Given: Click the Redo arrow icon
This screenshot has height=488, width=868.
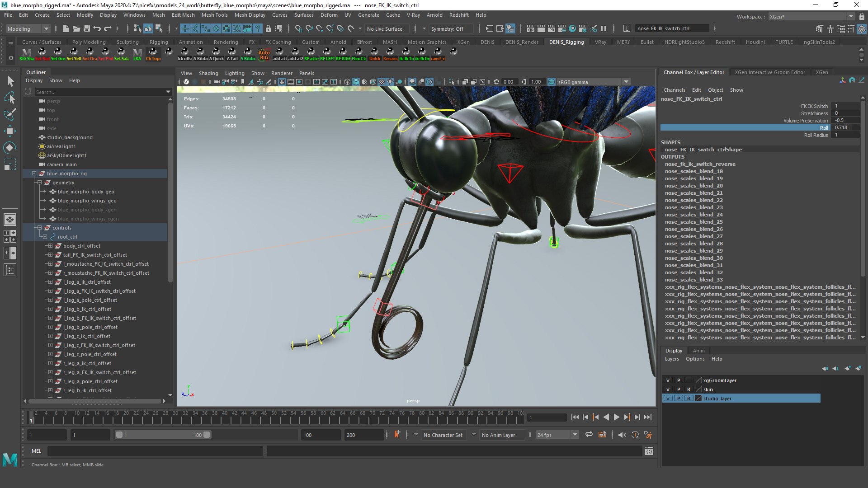Looking at the screenshot, I should click(x=108, y=28).
